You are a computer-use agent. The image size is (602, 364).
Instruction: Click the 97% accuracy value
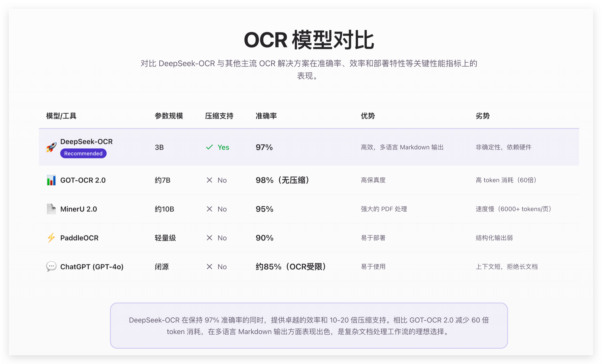(x=264, y=147)
